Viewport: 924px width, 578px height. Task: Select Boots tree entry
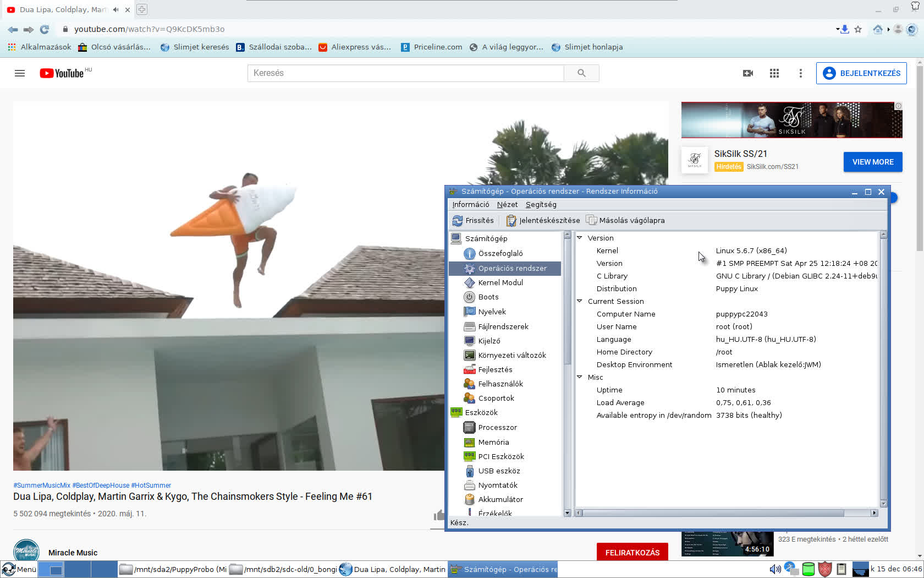coord(488,297)
